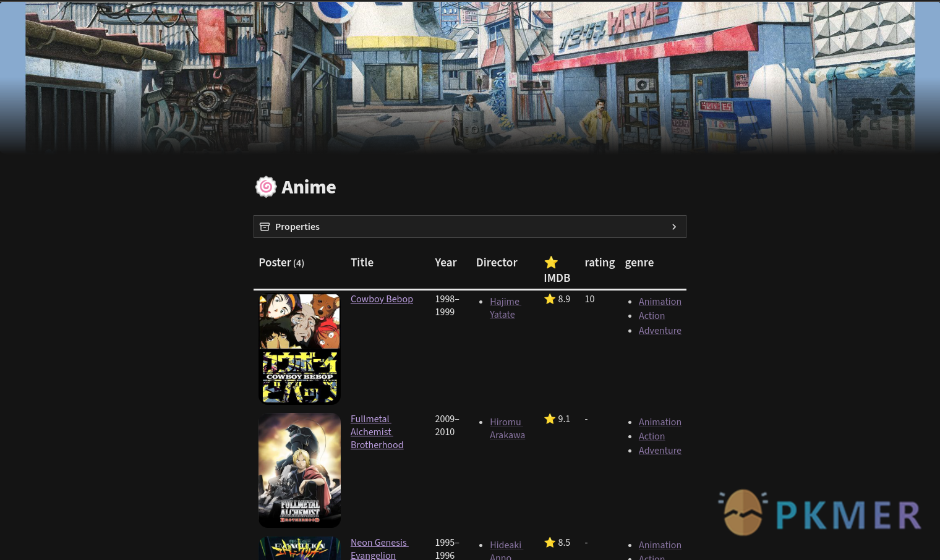Image resolution: width=940 pixels, height=560 pixels.
Task: Click the Fullmetal Alchemist poster thumbnail
Action: (x=299, y=470)
